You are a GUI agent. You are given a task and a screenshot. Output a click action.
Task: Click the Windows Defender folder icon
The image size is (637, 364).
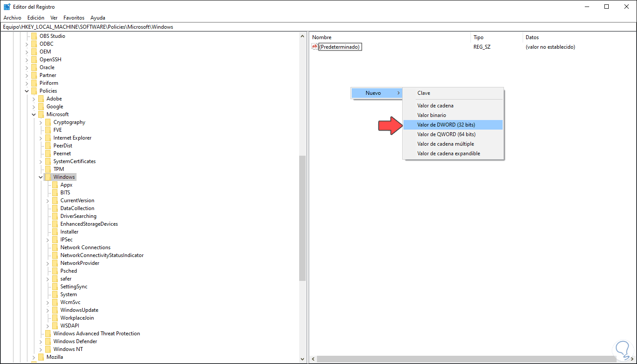click(48, 341)
